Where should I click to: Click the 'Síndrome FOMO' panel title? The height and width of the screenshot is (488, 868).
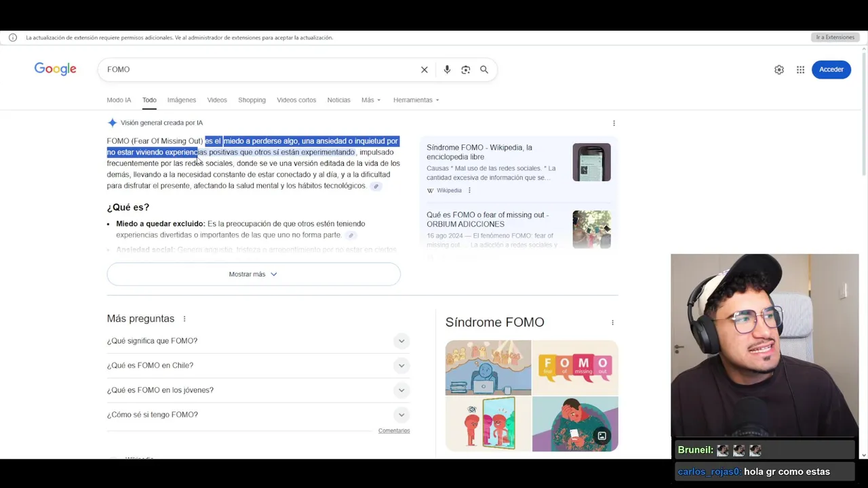pos(495,323)
